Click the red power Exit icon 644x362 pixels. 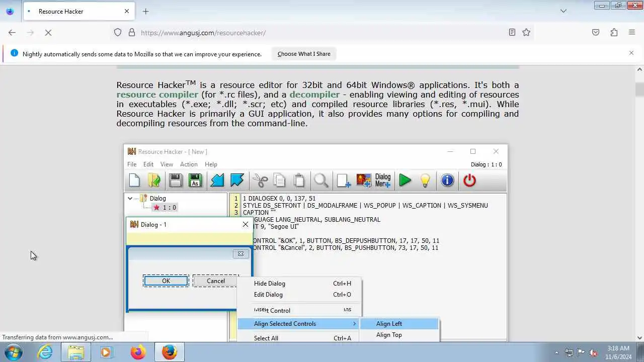(x=469, y=180)
